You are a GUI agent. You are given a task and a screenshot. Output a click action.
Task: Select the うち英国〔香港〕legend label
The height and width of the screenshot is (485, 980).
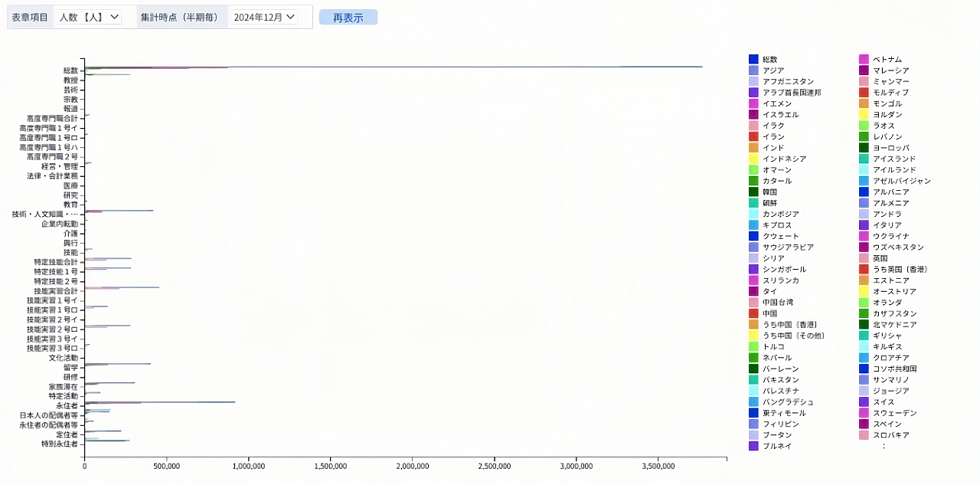coord(901,270)
